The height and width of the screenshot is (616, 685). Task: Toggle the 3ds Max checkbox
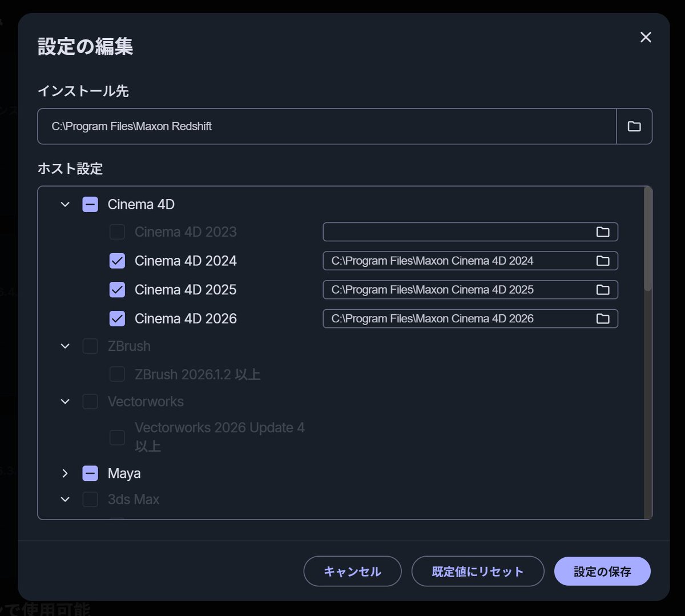[90, 500]
